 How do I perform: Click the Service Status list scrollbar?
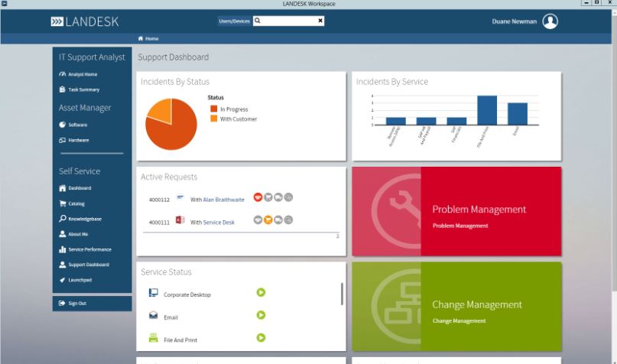[342, 294]
